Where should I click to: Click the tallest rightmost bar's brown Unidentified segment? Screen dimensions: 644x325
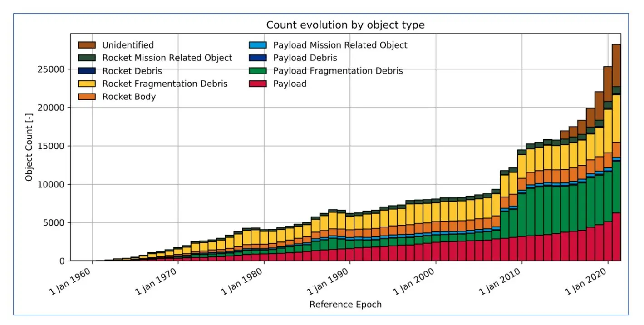pyautogui.click(x=616, y=65)
